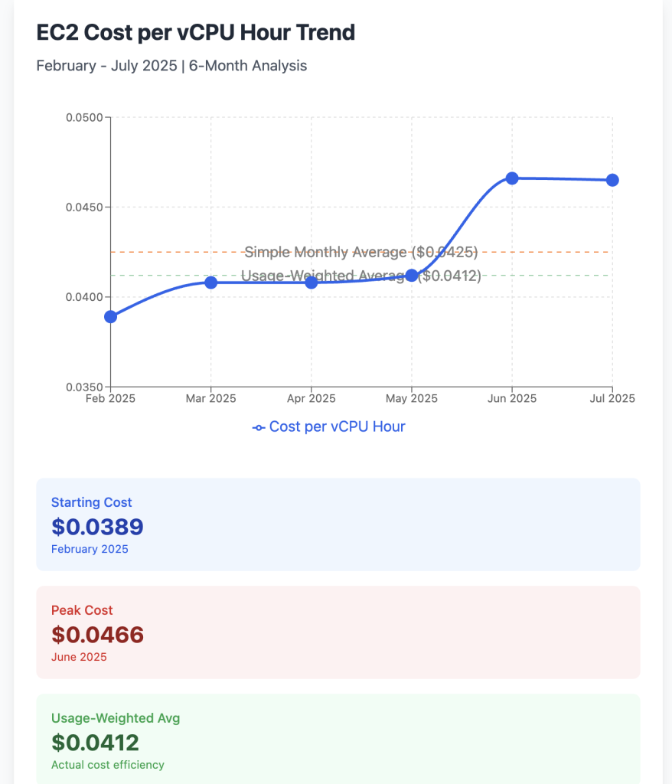Click the legend line marker icon
Image resolution: width=672 pixels, height=784 pixels.
point(259,427)
